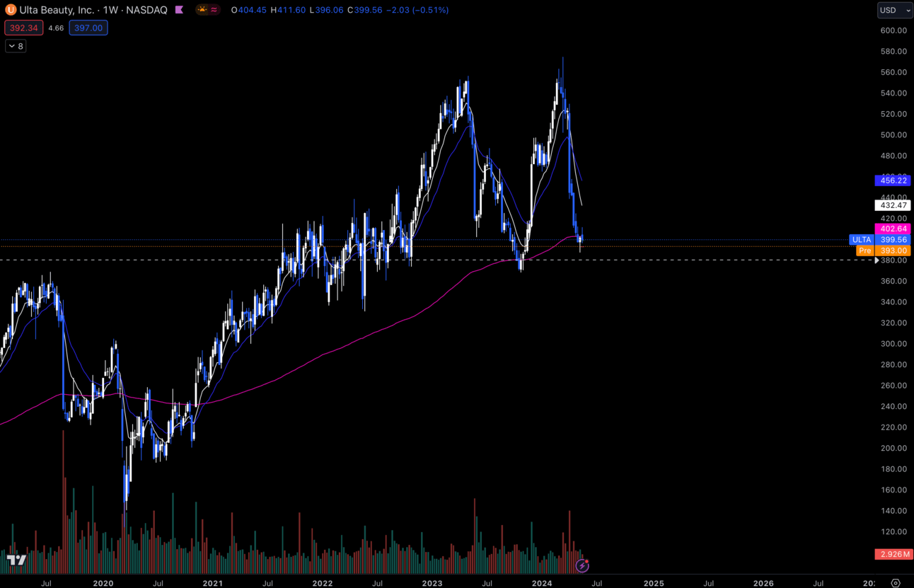
Task: Click the orange Ulta Beauty logo icon
Action: pos(11,10)
